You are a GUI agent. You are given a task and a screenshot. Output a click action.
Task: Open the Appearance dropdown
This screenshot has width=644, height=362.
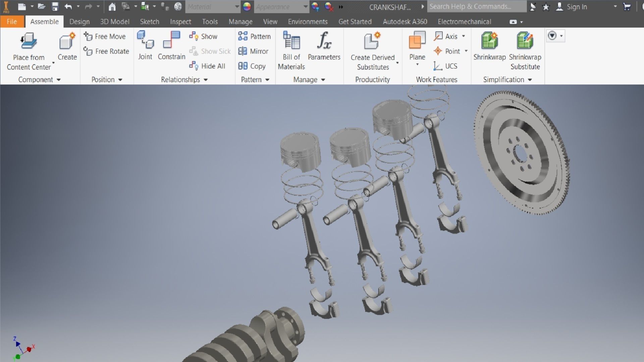pyautogui.click(x=305, y=7)
